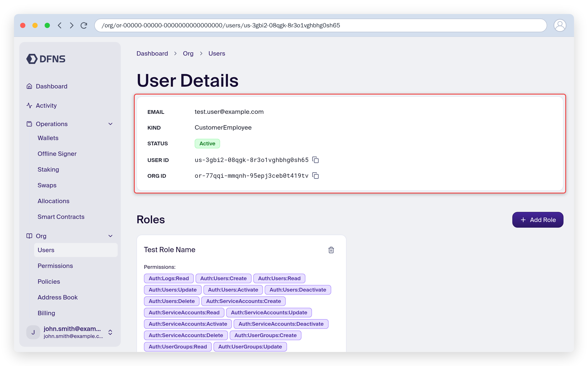Click the test.user@example.com email text
Screen dimensions: 588x366
click(x=229, y=112)
